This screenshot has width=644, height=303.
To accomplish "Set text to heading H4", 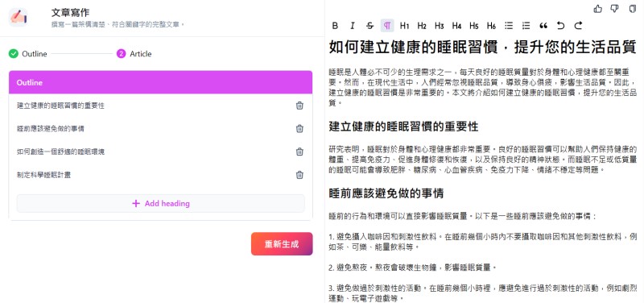I will coord(456,26).
